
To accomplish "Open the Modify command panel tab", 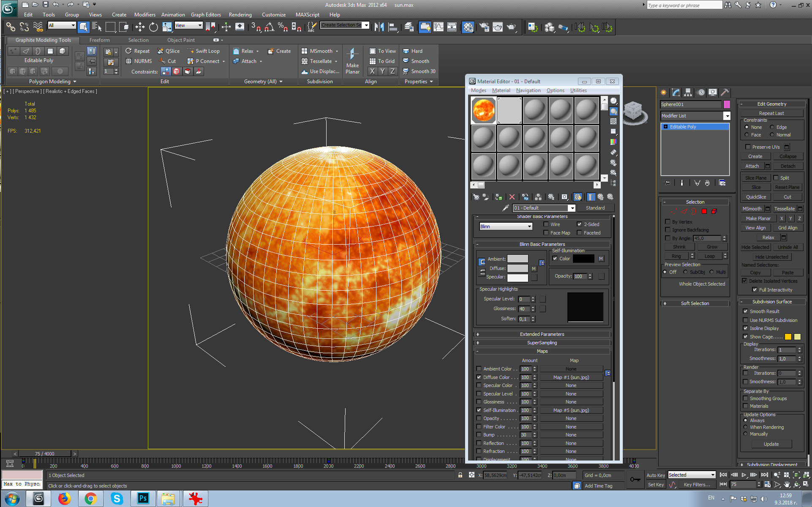I will 676,93.
